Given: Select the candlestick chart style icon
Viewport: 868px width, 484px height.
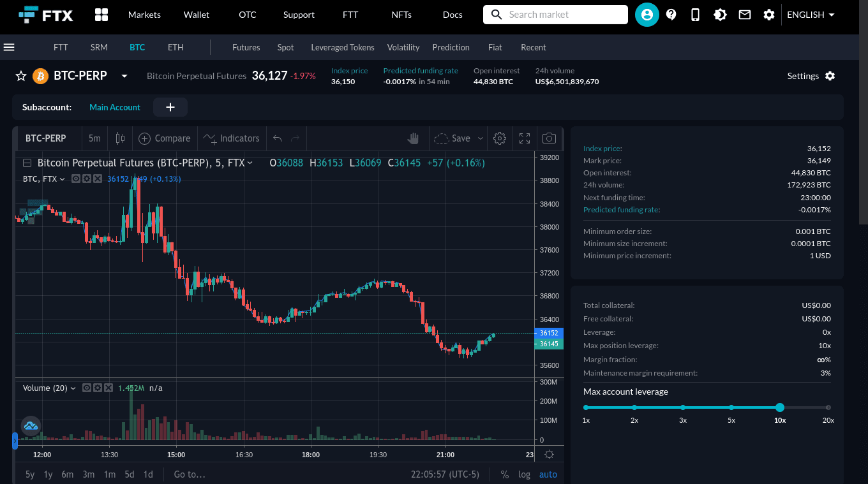Looking at the screenshot, I should point(120,138).
